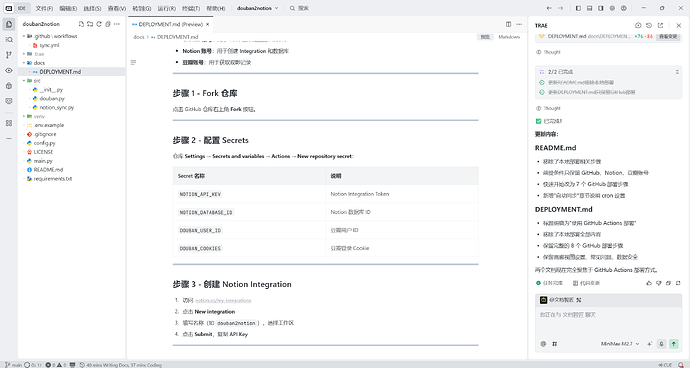Image resolution: width=690 pixels, height=368 pixels.
Task: Click the New File icon in explorer header
Action: [x=81, y=24]
